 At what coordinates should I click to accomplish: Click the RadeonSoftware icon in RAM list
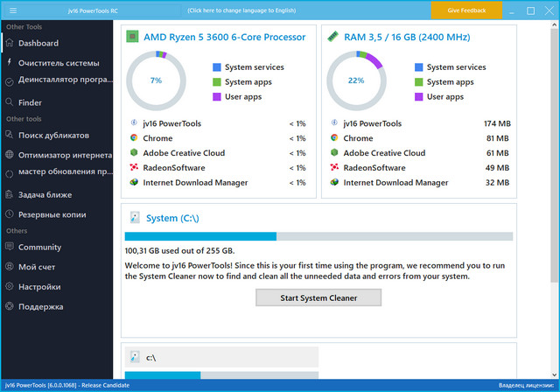click(334, 167)
